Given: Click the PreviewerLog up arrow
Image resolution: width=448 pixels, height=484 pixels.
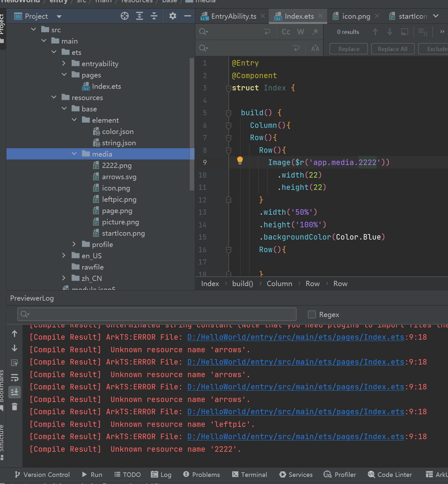Looking at the screenshot, I should 15,334.
